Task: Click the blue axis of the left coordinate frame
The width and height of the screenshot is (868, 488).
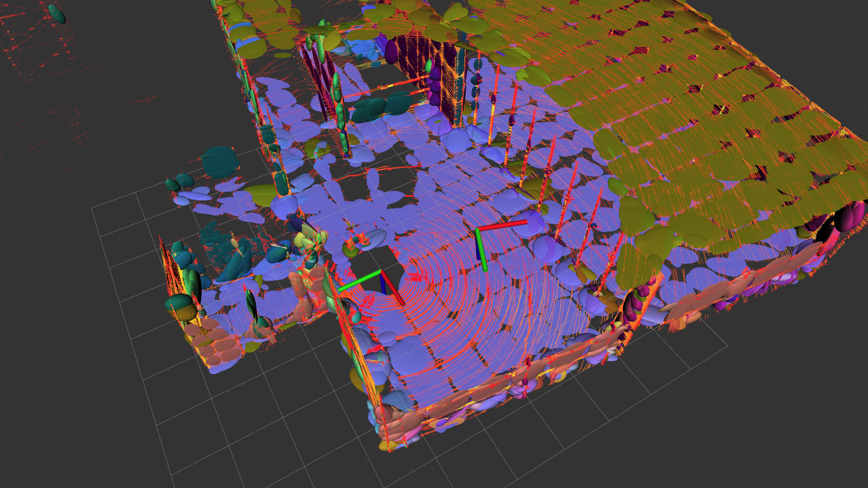Action: (383, 285)
